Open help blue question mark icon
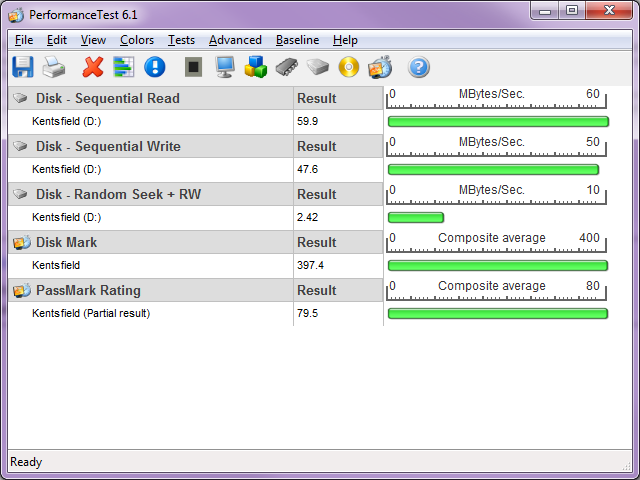Viewport: 640px width, 480px height. [419, 67]
